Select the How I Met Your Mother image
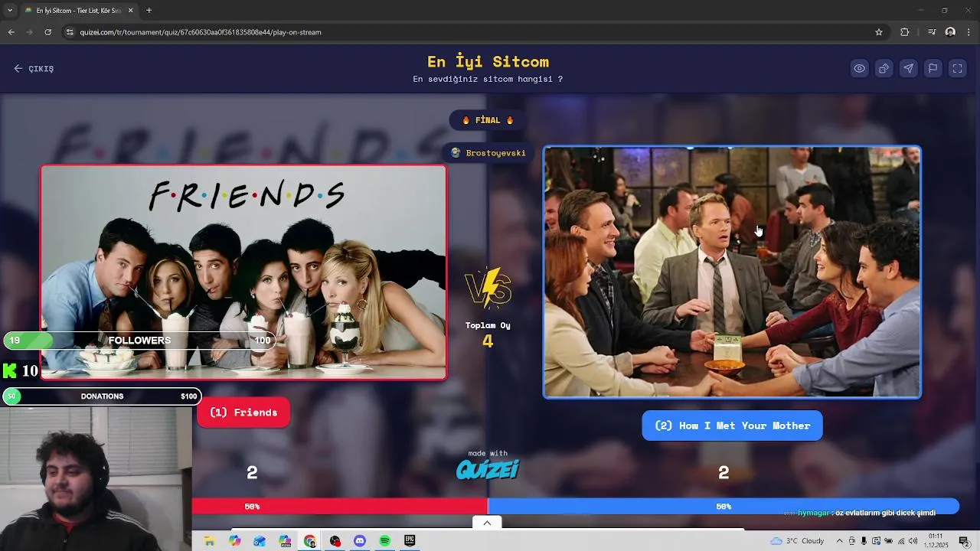980x551 pixels. 732,272
